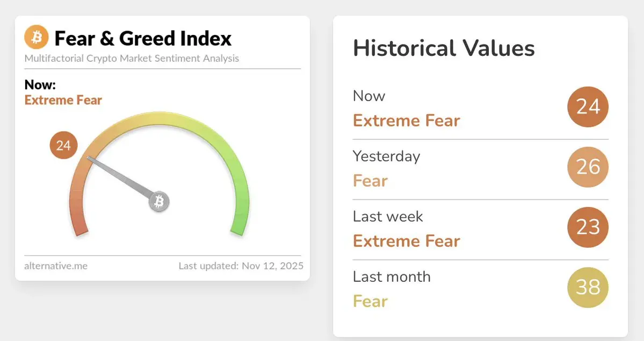This screenshot has height=341, width=644.
Task: Click the Last week value 23 circle
Action: [x=588, y=227]
